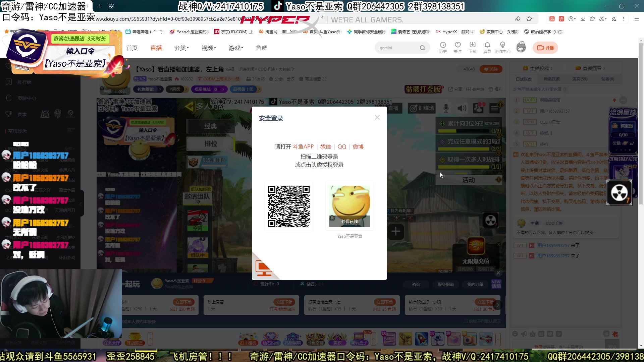This screenshot has height=362, width=644.
Task: Click the 译 translate extension icon
Action: click(x=561, y=19)
